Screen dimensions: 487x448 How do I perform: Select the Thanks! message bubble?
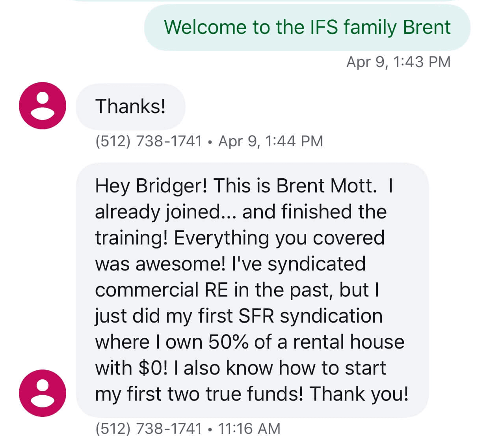tap(130, 106)
